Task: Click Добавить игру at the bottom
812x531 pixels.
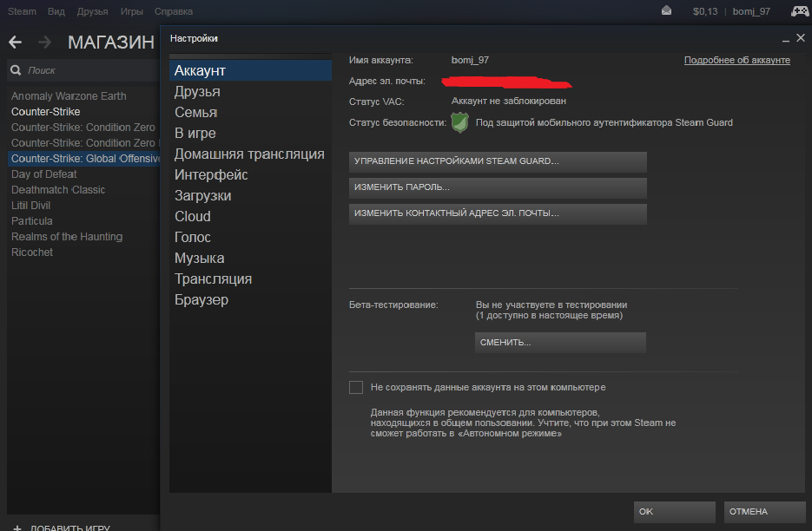Action: coord(70,528)
